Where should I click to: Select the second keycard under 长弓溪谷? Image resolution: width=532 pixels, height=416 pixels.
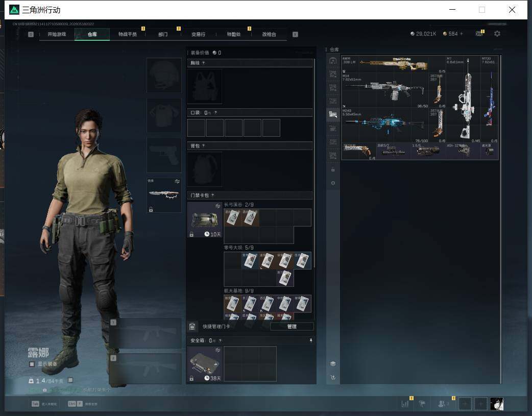[250, 217]
